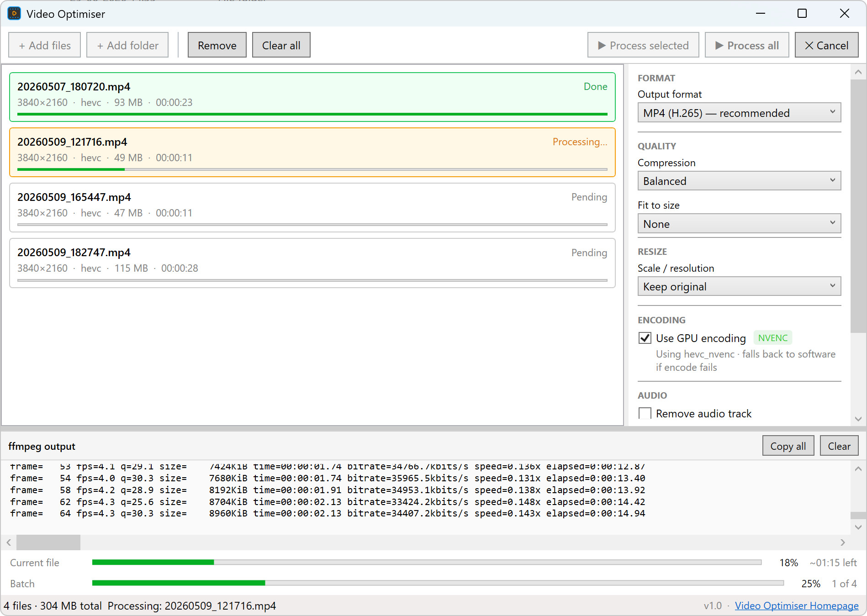Click the status bar Processing: 20260509_121716.mp4 text
Image resolution: width=867 pixels, height=616 pixels.
pos(192,605)
